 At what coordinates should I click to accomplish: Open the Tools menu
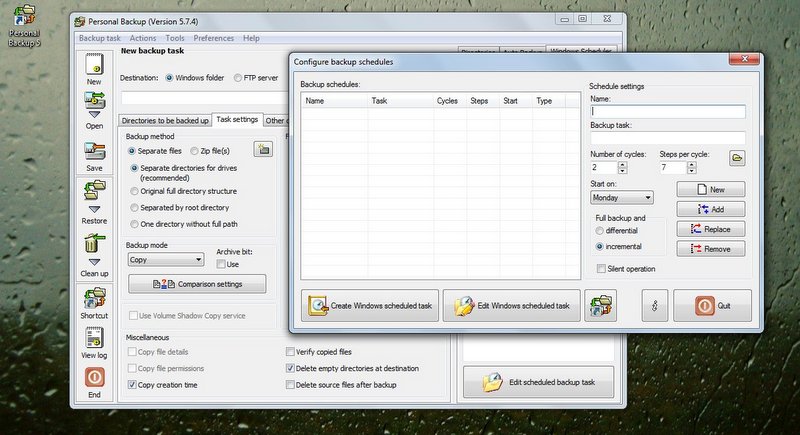pyautogui.click(x=174, y=38)
